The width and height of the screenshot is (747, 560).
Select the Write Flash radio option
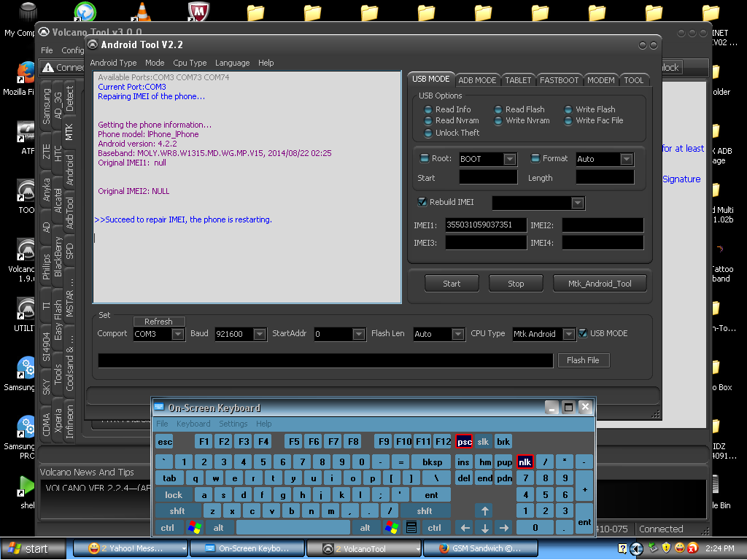(568, 109)
